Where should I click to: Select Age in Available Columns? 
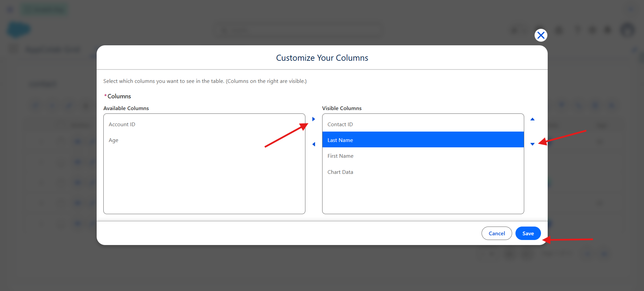click(x=204, y=140)
